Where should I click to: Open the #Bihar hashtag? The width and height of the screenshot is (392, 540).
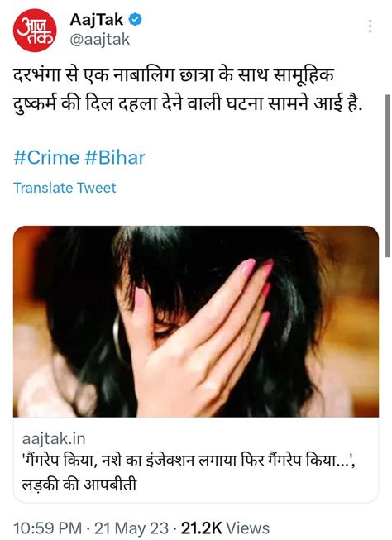click(115, 158)
